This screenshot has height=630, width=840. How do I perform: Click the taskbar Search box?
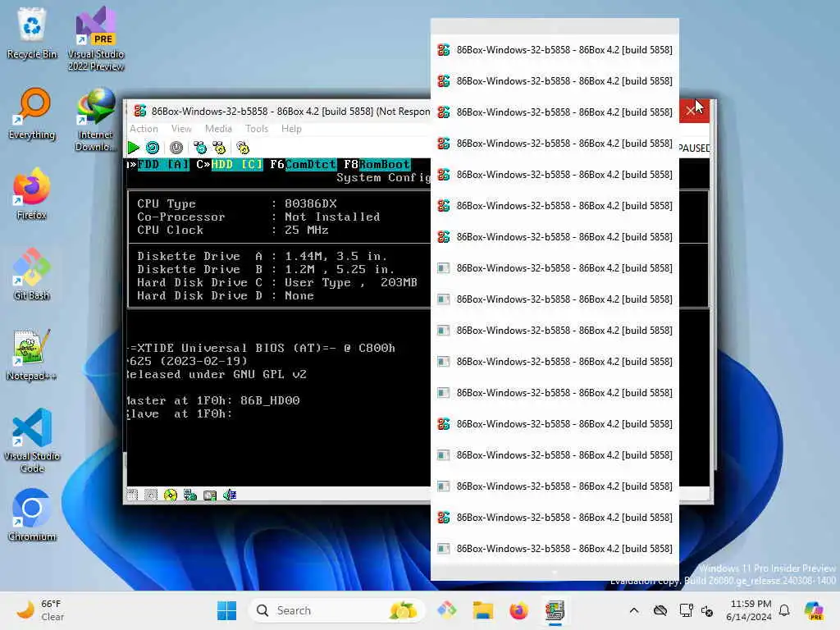(336, 610)
